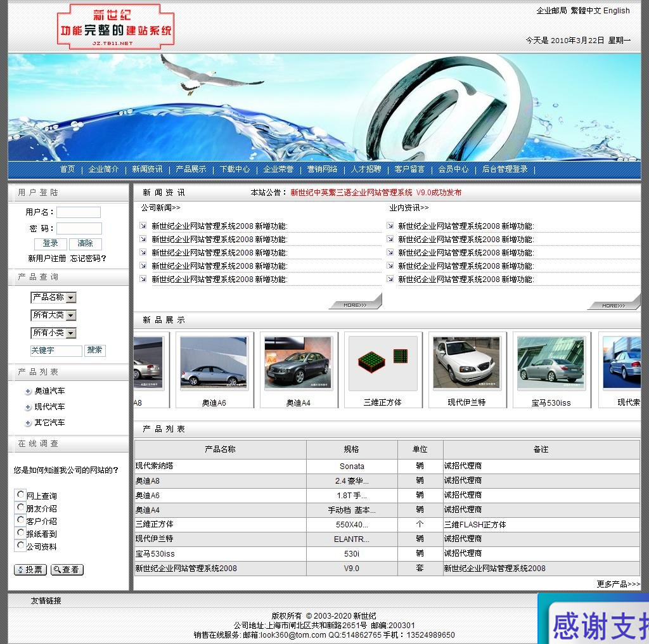Open 客户留言 in the navigation bar
The image size is (649, 644).
[x=410, y=169]
